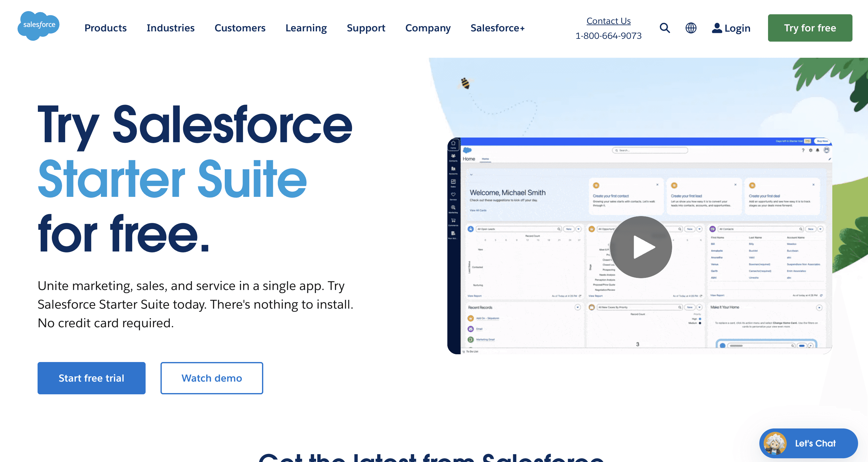
Task: Open the Salesforce+ menu item
Action: click(497, 28)
